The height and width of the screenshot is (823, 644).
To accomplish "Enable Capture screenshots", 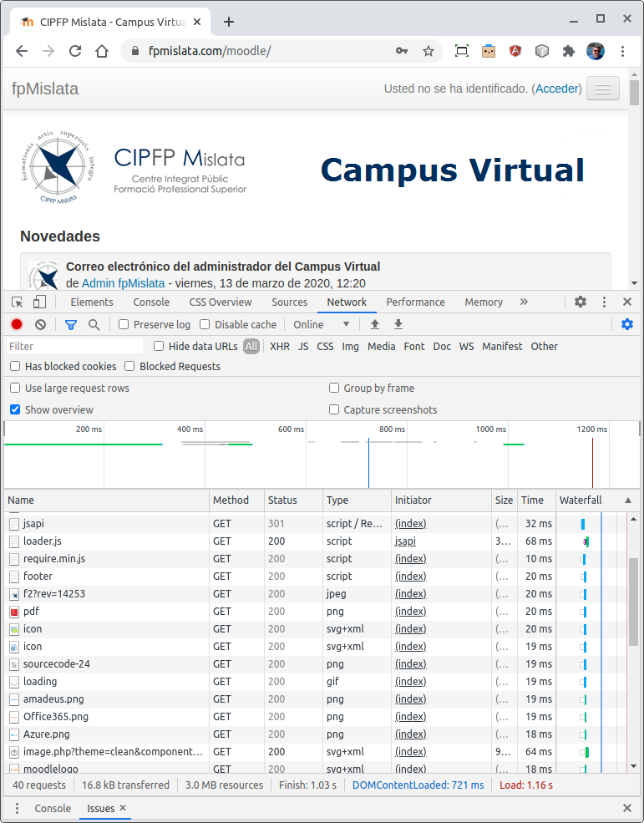I will pyautogui.click(x=334, y=409).
